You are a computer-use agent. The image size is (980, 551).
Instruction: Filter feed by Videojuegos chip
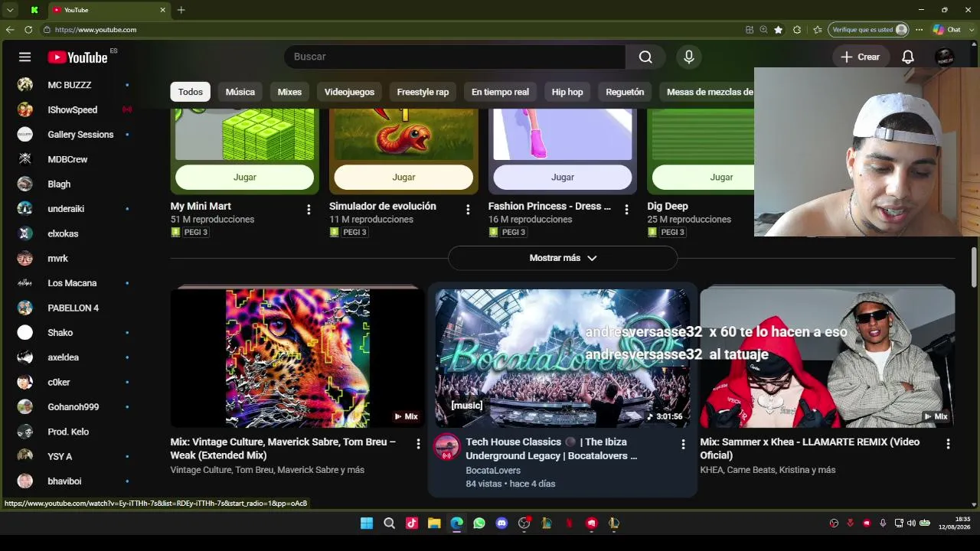point(349,92)
